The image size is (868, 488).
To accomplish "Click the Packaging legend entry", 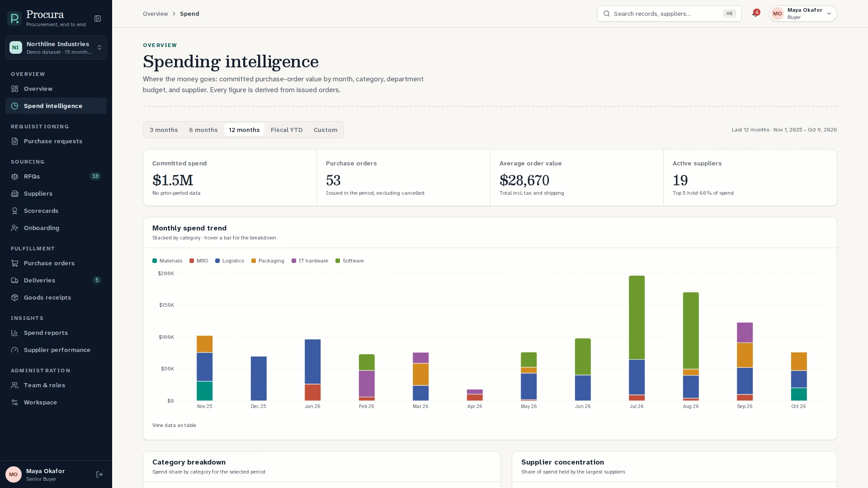I will coord(268,261).
